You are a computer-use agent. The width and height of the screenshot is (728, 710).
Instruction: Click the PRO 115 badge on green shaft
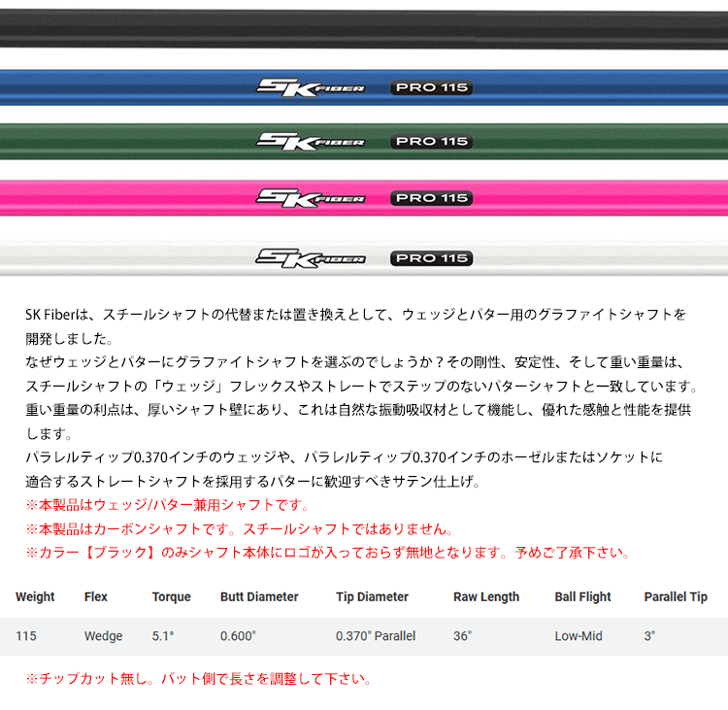point(432,141)
